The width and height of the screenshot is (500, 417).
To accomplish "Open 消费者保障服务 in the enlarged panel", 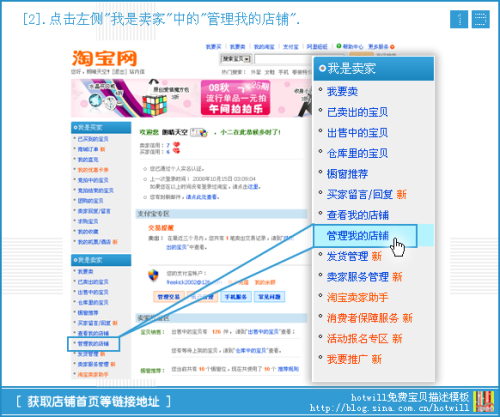I will click(363, 318).
